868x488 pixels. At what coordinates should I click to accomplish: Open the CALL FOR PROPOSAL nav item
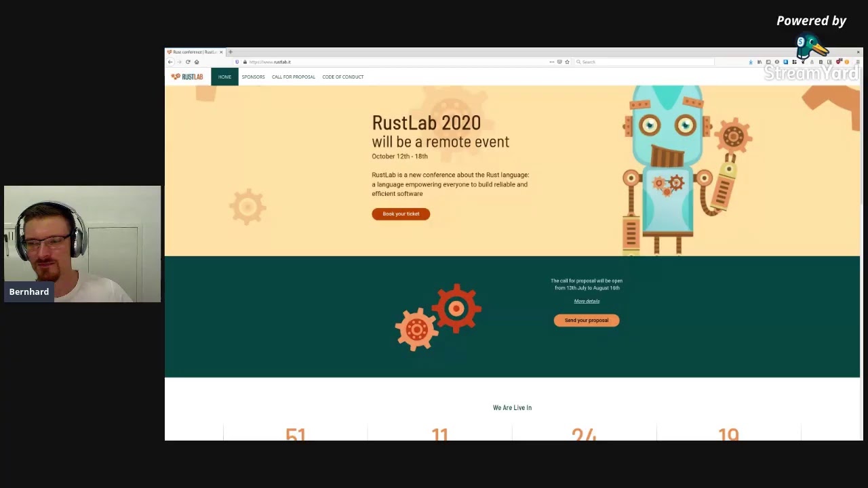click(294, 77)
